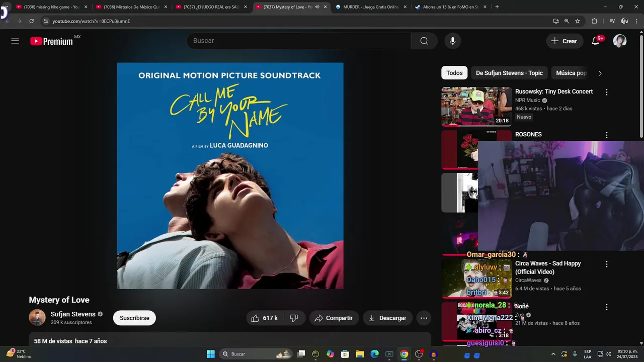Open Sufjan Stevens channel name link
Viewport: 644px width, 362px height.
73,314
